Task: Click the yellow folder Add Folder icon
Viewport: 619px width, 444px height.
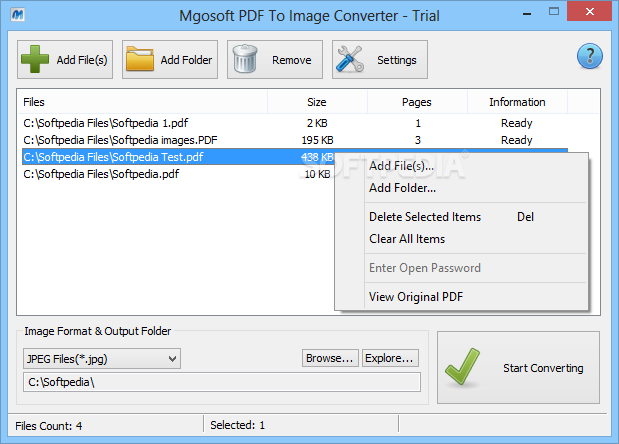Action: tap(140, 59)
